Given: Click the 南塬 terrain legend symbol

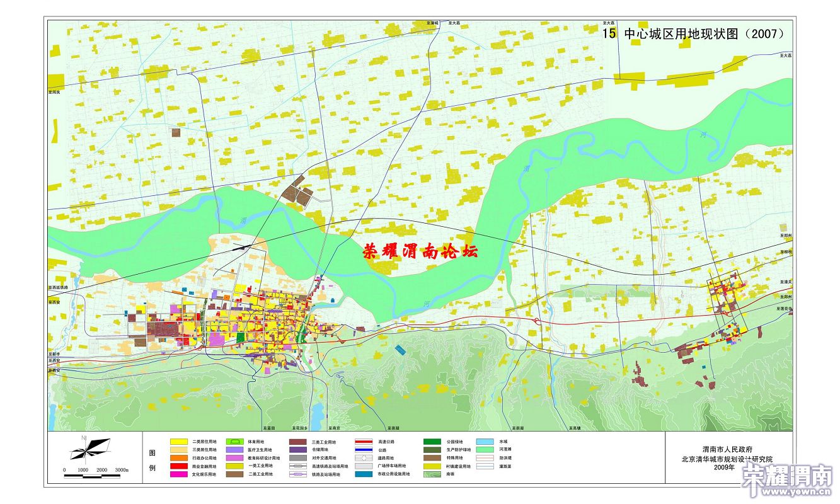Looking at the screenshot, I should click(432, 474).
